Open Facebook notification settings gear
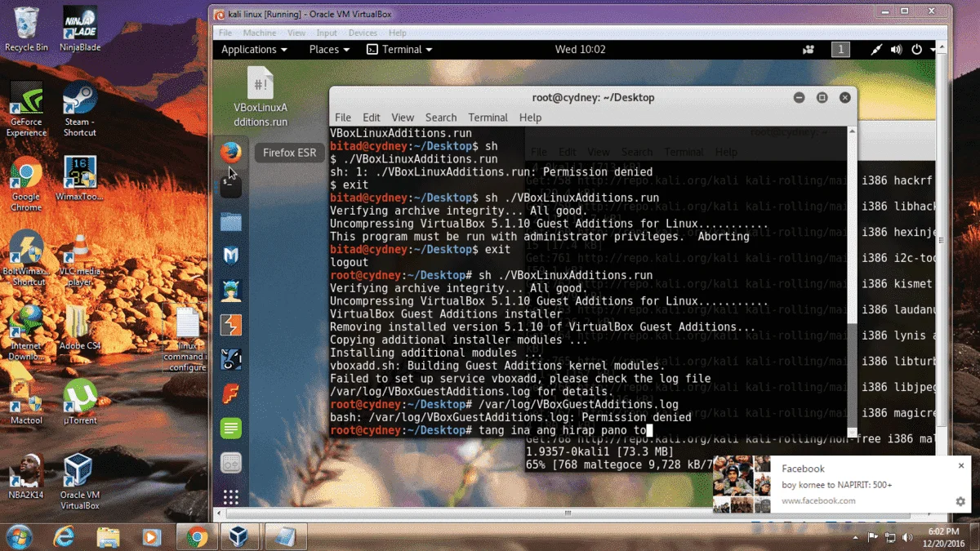This screenshot has height=551, width=980. coord(960,501)
